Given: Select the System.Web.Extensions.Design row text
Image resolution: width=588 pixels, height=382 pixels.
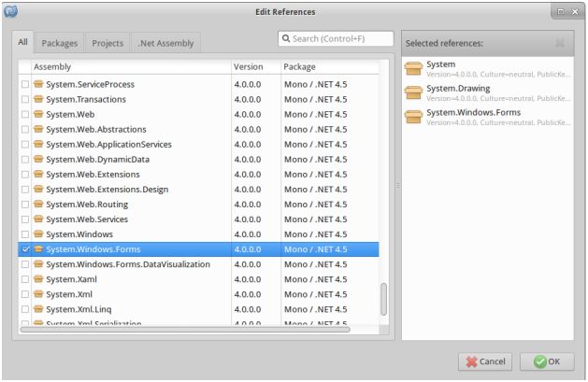Looking at the screenshot, I should coord(108,189).
